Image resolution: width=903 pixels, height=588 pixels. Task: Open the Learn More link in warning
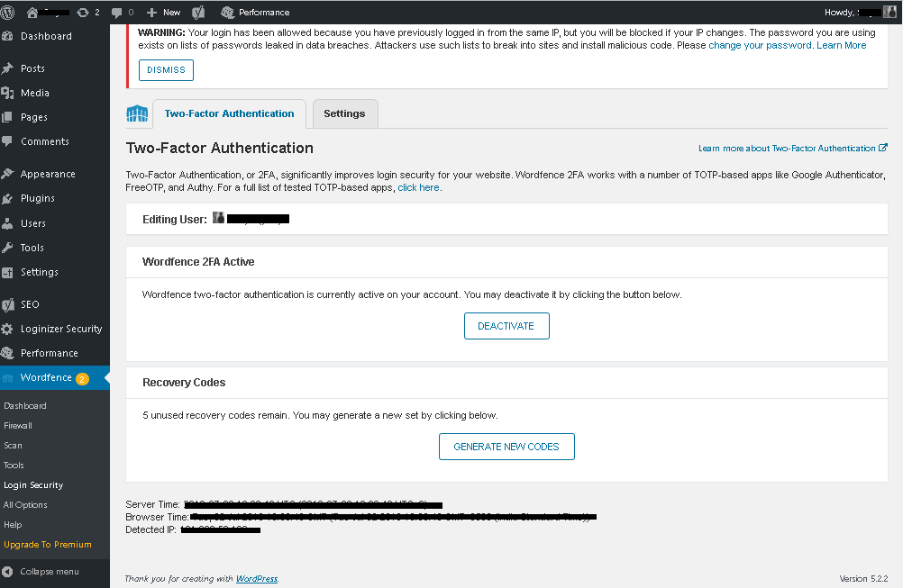click(x=842, y=45)
